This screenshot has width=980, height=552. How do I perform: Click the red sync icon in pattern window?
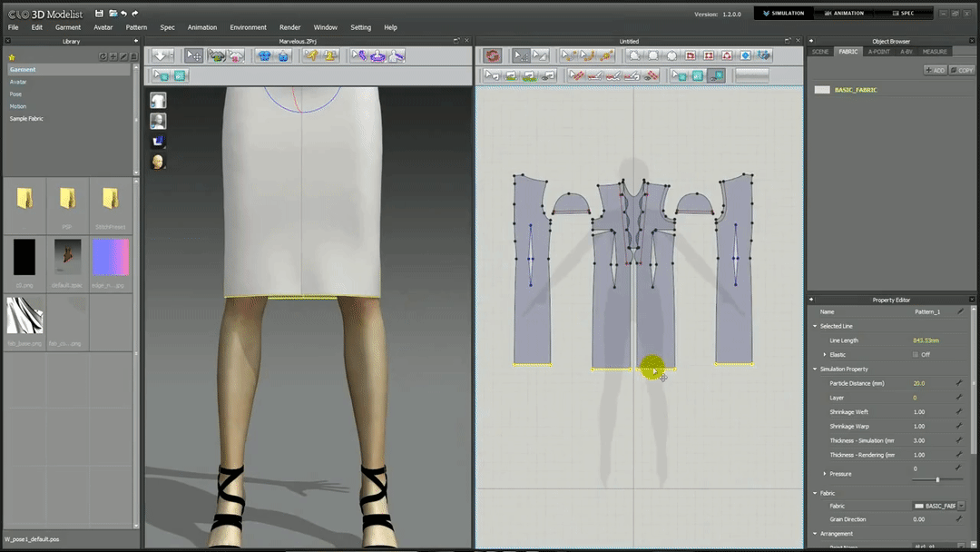[493, 55]
